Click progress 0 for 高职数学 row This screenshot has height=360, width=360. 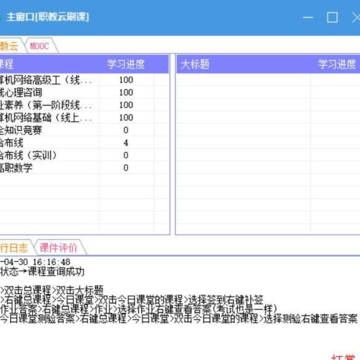126,168
